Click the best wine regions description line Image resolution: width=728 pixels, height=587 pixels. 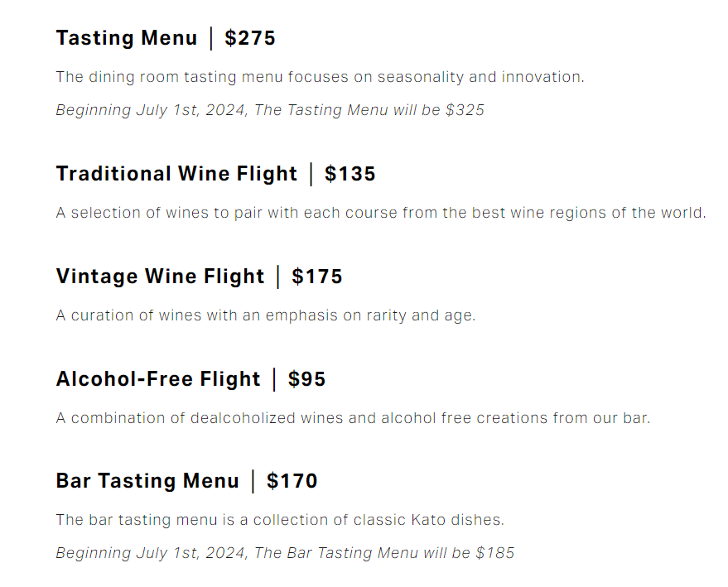(381, 213)
